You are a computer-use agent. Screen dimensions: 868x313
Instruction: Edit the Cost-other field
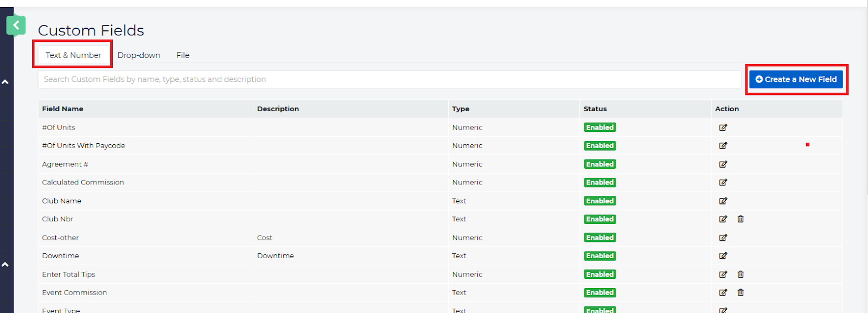pyautogui.click(x=723, y=238)
